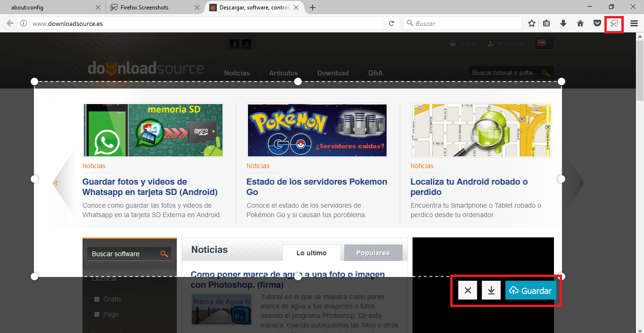Image resolution: width=644 pixels, height=333 pixels.
Task: Open the Q&A menu item
Action: (375, 73)
